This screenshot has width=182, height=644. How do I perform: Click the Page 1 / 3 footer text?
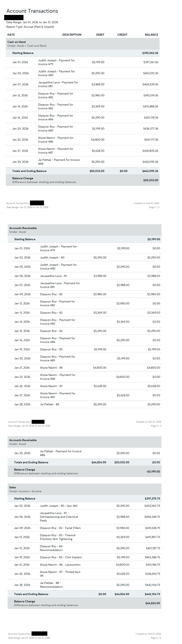[154, 207]
